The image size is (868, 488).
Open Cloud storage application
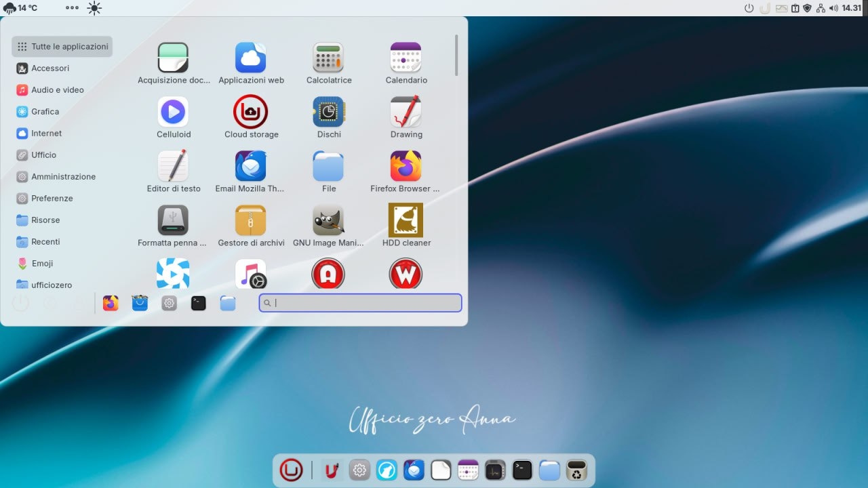[x=251, y=113]
